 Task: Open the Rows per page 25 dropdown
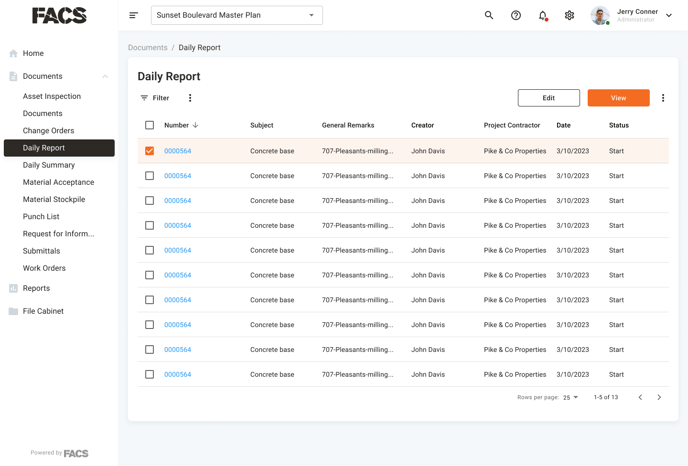click(570, 397)
